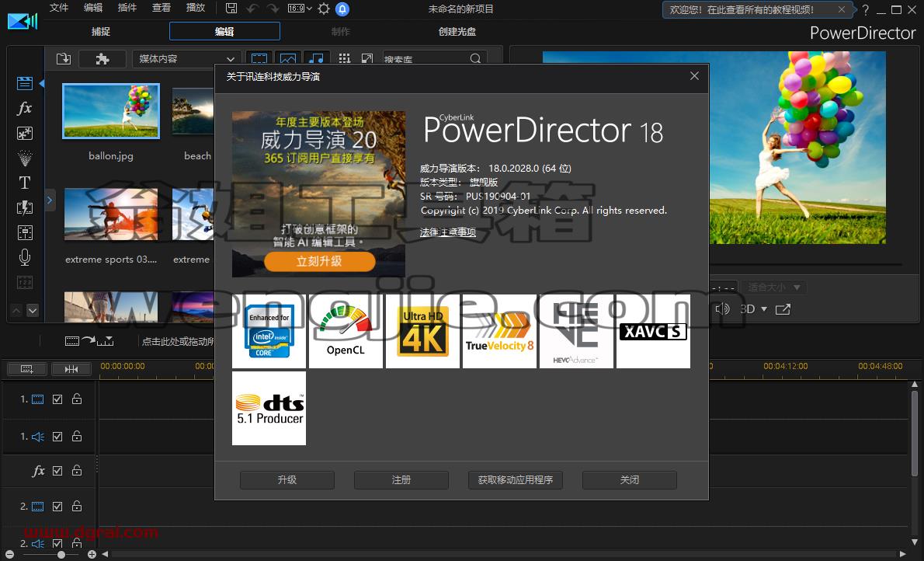
Task: Open the Title Room T icon
Action: point(25,183)
